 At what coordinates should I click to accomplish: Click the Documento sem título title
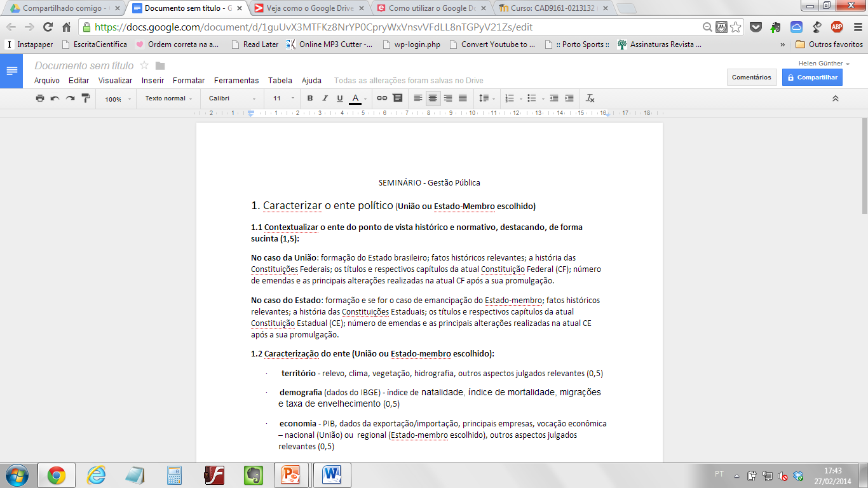pyautogui.click(x=84, y=65)
